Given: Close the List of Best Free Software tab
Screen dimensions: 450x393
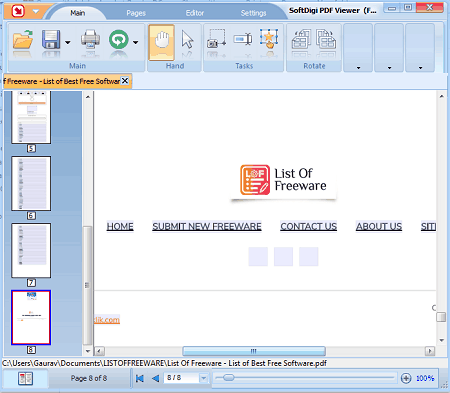Looking at the screenshot, I should click(x=125, y=81).
